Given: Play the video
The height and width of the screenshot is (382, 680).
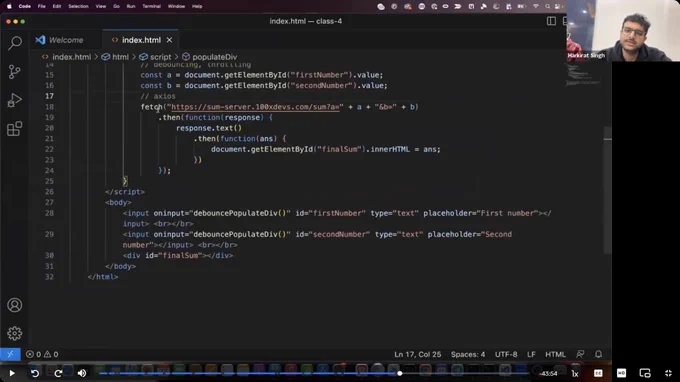Looking at the screenshot, I should point(12,373).
